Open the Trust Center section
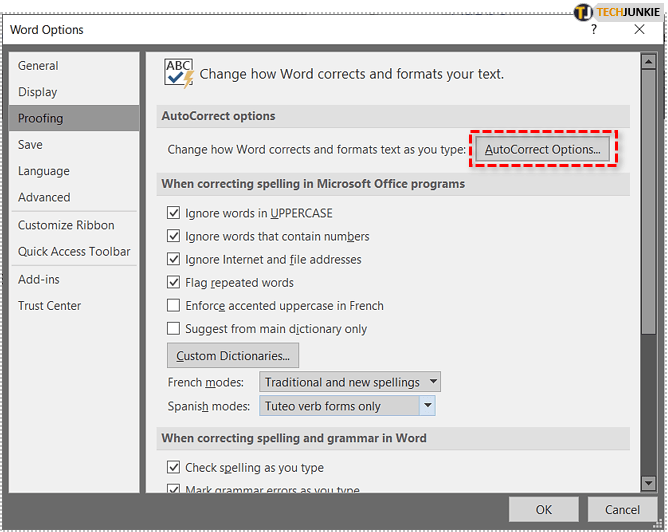 49,306
